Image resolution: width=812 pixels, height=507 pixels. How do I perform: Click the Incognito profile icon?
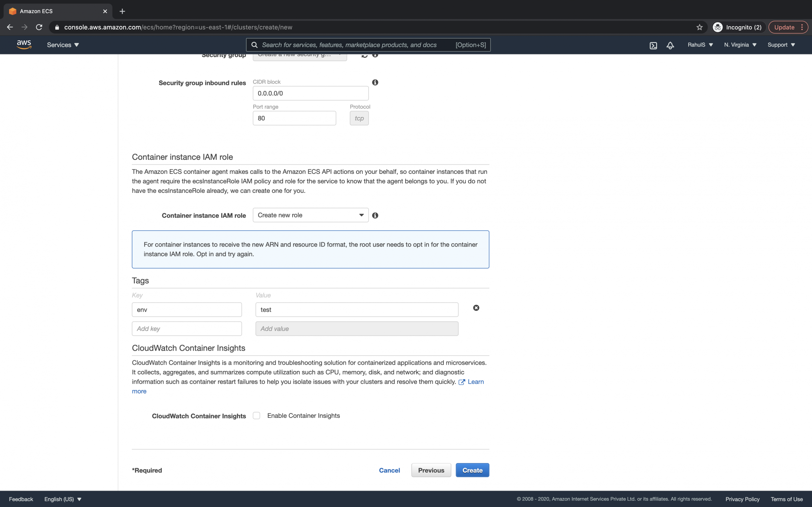717,27
